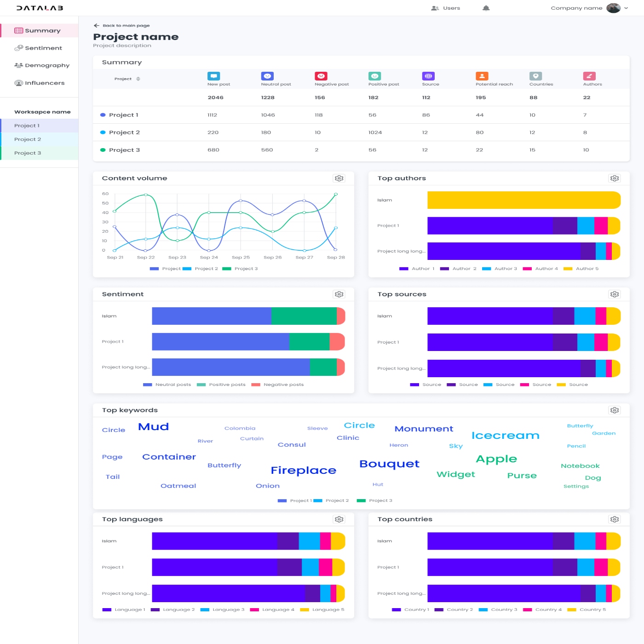Click keyword Mud in keyword cloud

click(154, 426)
